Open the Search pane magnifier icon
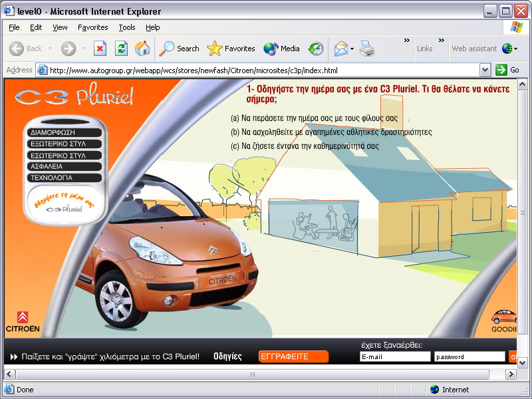Image resolution: width=532 pixels, height=399 pixels. pos(167,49)
